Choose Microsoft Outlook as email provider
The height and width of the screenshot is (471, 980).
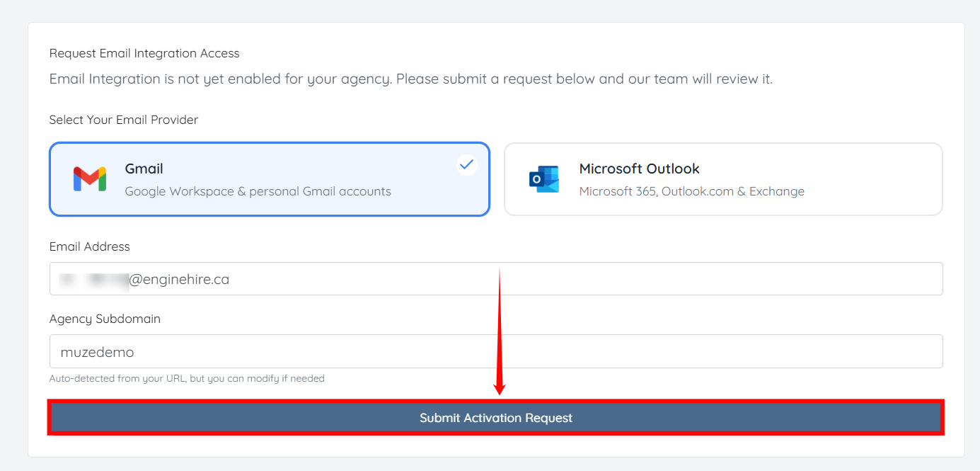pos(722,179)
